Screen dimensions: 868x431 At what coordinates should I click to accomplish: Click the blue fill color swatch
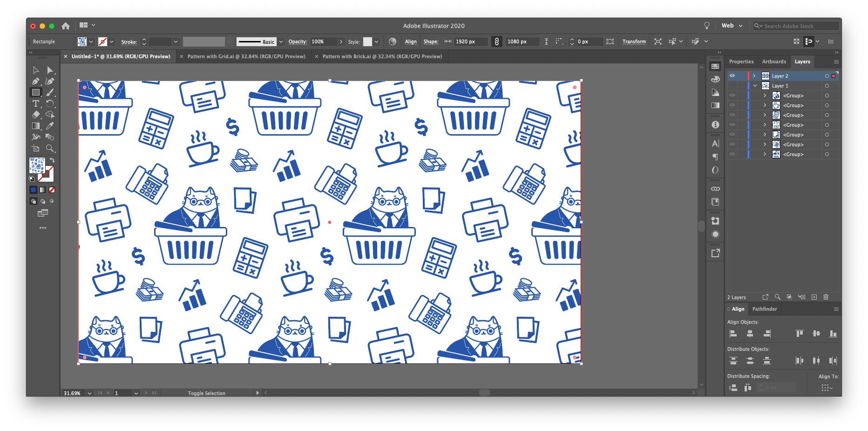click(33, 190)
